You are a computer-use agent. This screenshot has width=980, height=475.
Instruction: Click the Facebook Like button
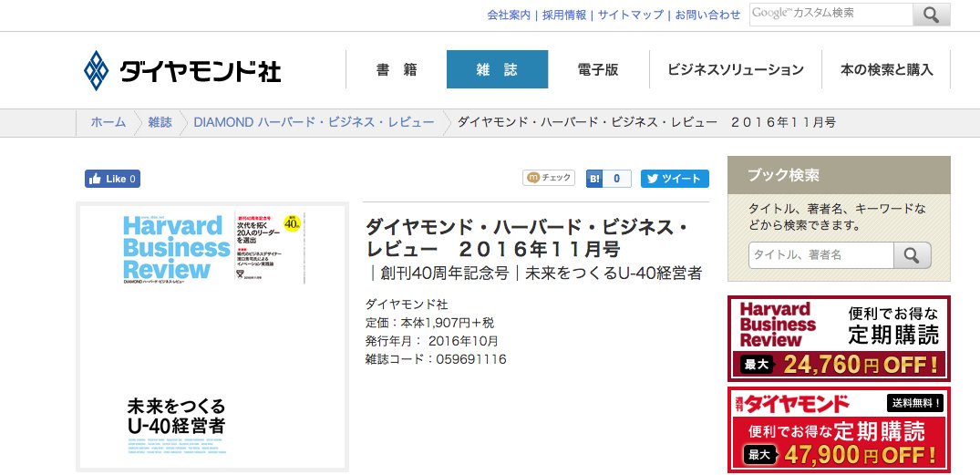tap(112, 179)
